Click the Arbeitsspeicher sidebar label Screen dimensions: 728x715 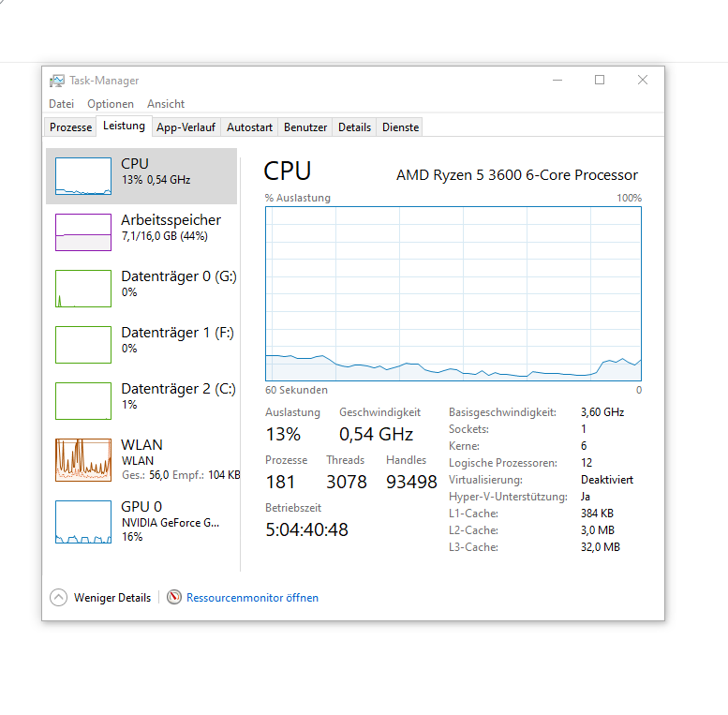point(171,220)
